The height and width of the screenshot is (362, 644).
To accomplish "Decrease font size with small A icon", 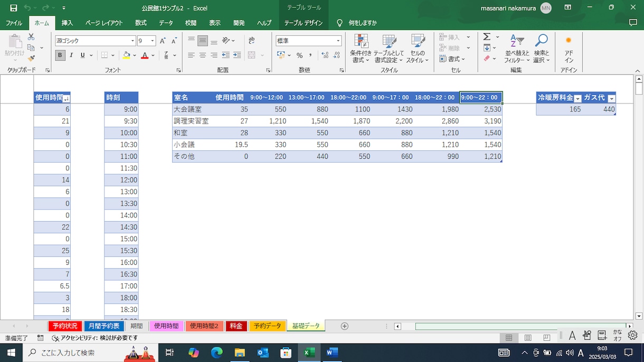I will click(174, 41).
